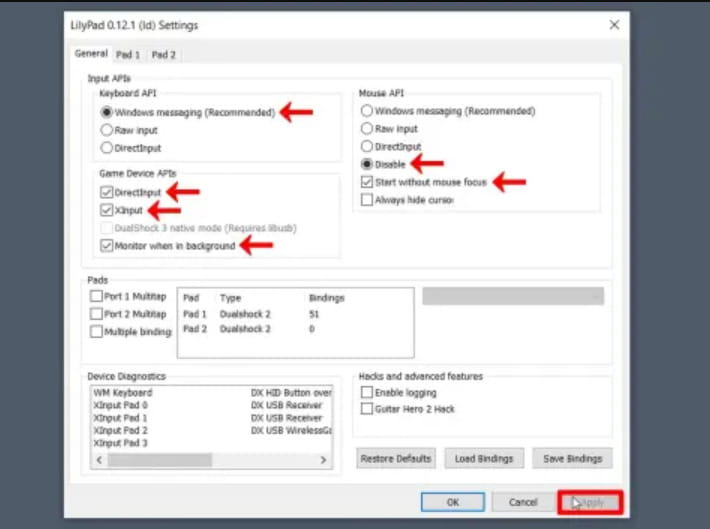
Task: Select the Disable mouse API option
Action: click(368, 164)
